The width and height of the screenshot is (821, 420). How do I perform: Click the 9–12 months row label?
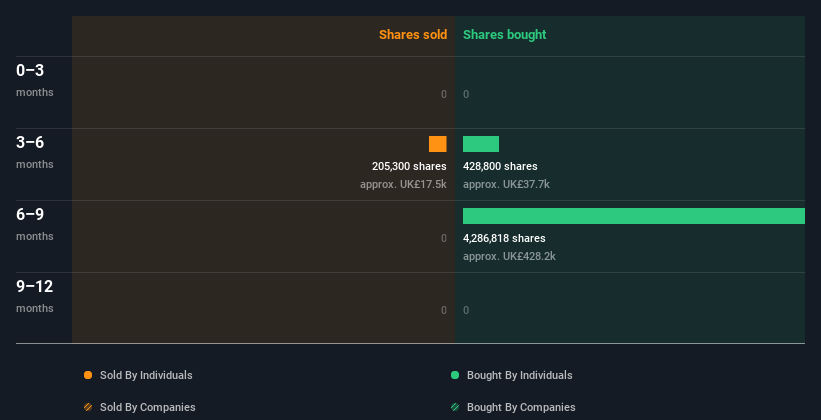pyautogui.click(x=35, y=296)
